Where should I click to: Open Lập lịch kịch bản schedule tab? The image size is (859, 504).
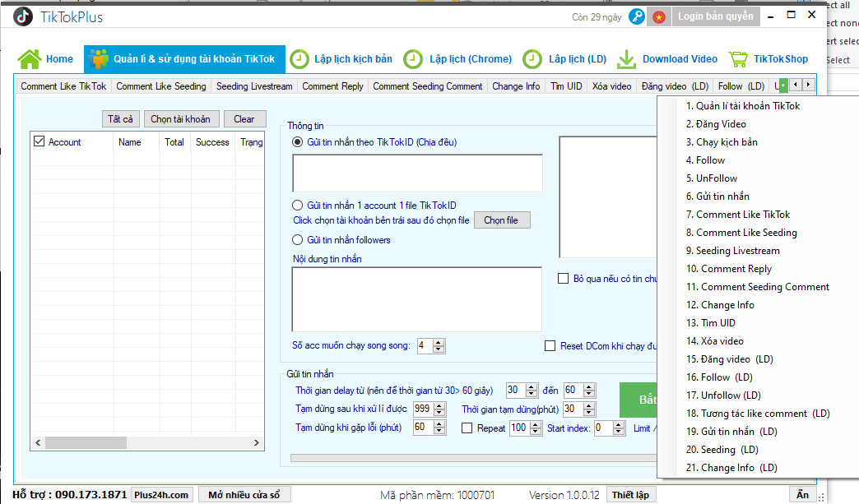[341, 58]
